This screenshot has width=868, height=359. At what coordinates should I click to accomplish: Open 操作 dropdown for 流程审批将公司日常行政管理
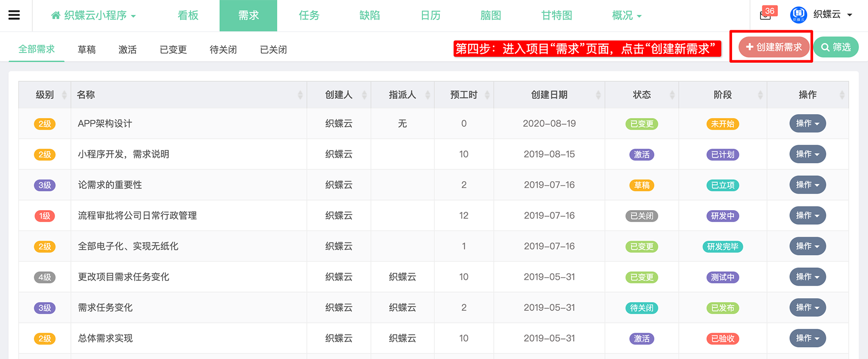pos(807,215)
